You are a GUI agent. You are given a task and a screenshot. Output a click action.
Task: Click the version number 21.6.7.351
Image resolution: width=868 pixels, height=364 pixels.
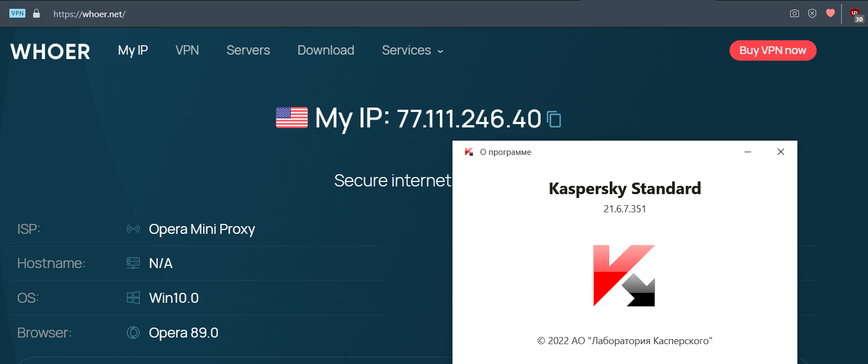tap(625, 209)
